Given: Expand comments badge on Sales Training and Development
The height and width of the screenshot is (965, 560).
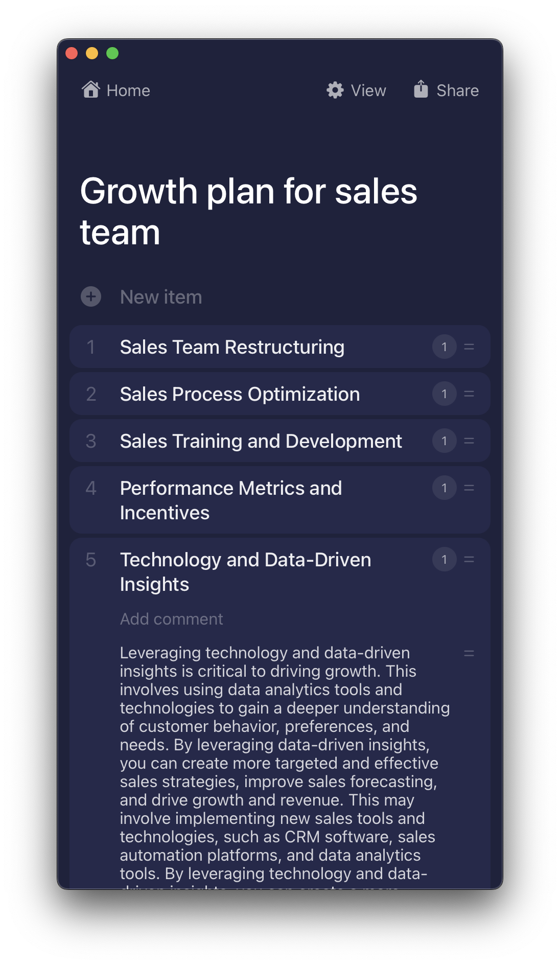Looking at the screenshot, I should [444, 441].
